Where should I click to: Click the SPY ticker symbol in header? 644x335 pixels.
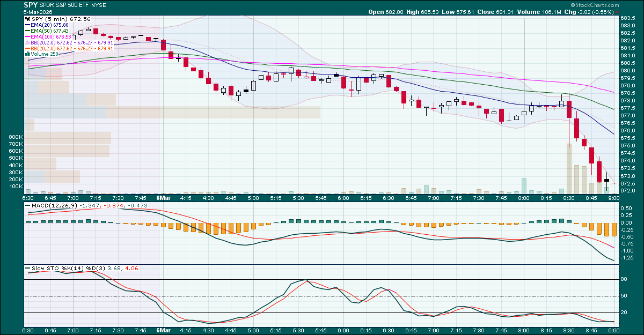[31, 4]
